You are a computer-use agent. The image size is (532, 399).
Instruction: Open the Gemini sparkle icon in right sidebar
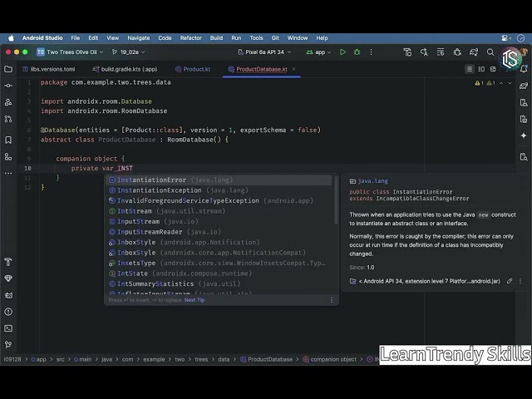524,135
